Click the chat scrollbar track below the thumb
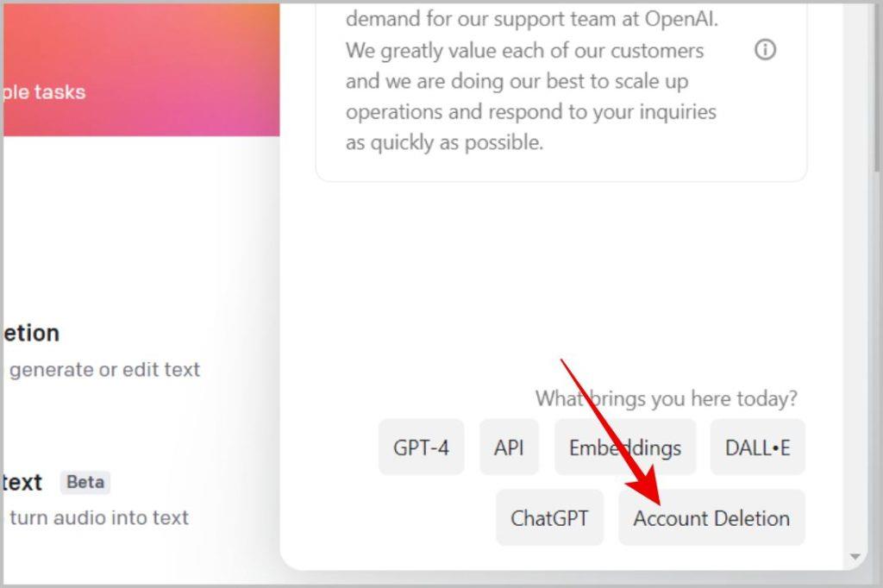883x588 pixels. pyautogui.click(x=876, y=360)
